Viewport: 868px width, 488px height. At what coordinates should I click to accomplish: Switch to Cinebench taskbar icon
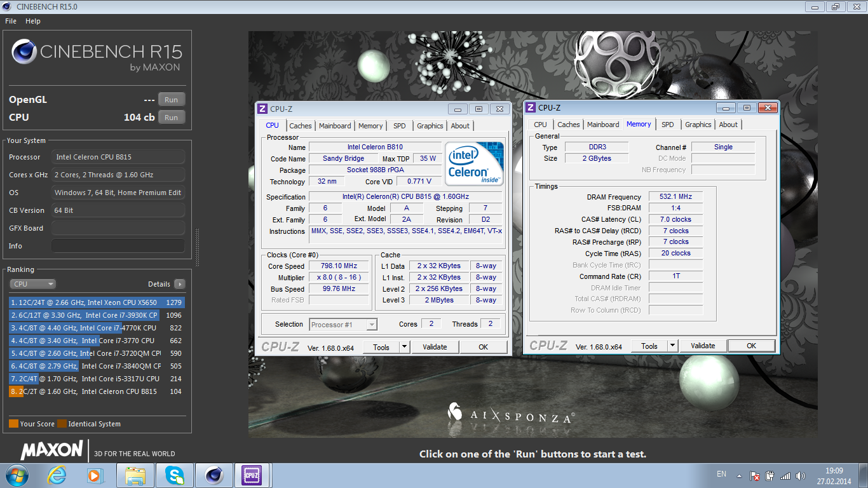tap(214, 475)
